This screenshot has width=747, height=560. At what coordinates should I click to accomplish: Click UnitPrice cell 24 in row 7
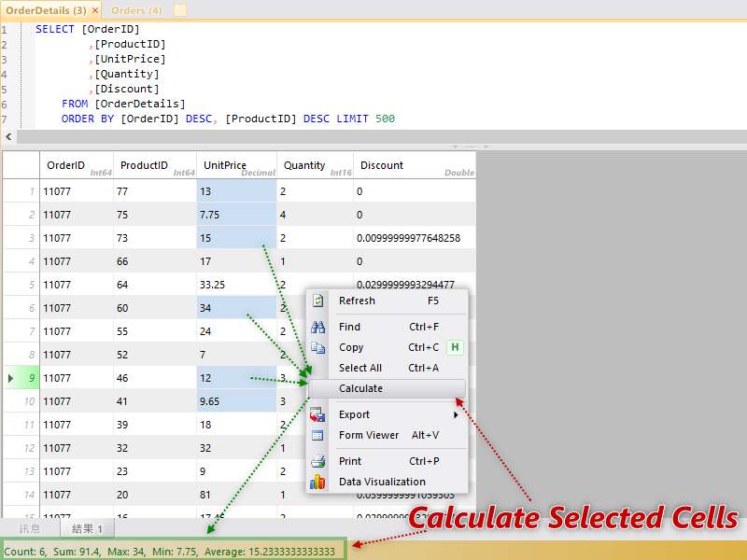click(236, 331)
